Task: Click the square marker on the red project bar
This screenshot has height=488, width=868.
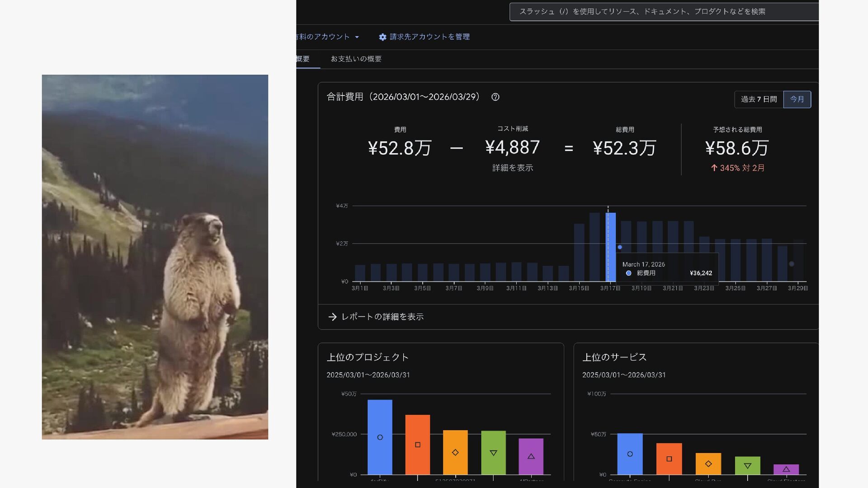Action: pyautogui.click(x=418, y=445)
